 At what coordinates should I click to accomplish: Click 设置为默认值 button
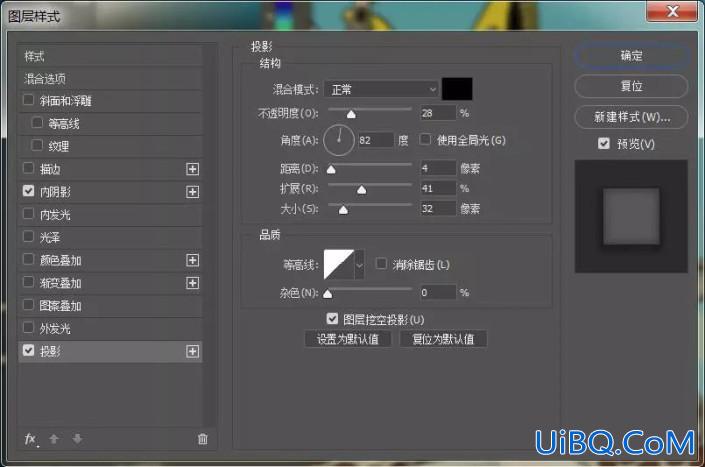(x=348, y=339)
